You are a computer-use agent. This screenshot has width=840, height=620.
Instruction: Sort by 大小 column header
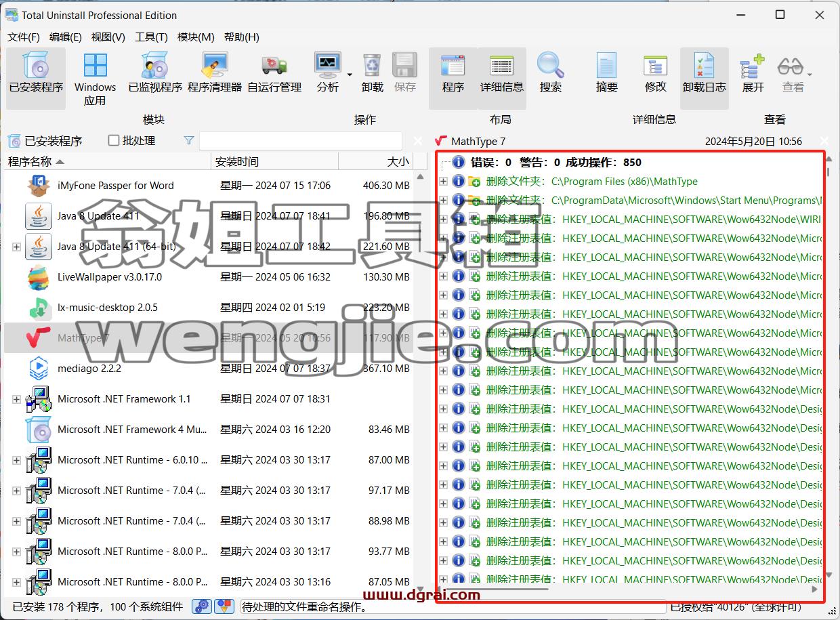[376, 161]
